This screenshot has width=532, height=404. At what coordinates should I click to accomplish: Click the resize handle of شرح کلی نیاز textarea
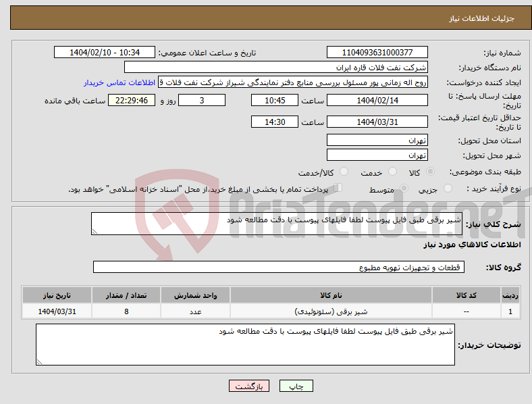point(95,232)
